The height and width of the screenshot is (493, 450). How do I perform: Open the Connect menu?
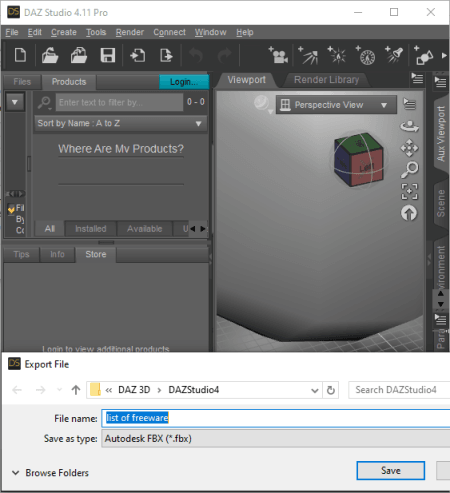pyautogui.click(x=169, y=32)
